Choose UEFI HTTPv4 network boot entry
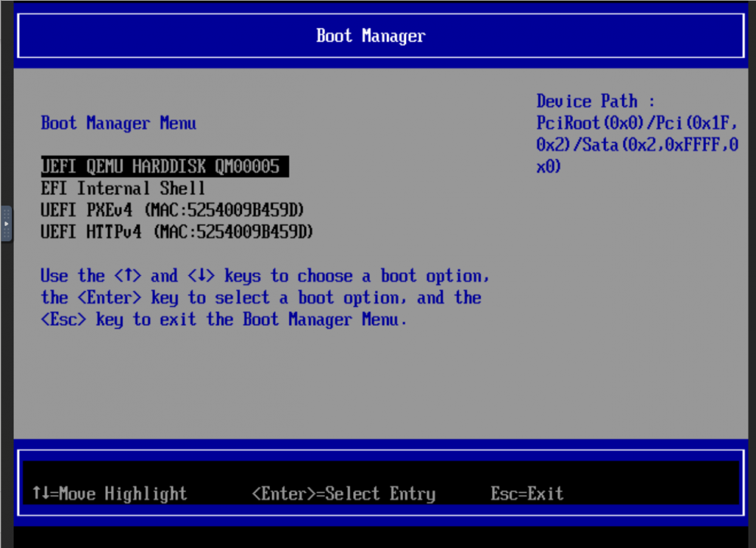 point(177,232)
